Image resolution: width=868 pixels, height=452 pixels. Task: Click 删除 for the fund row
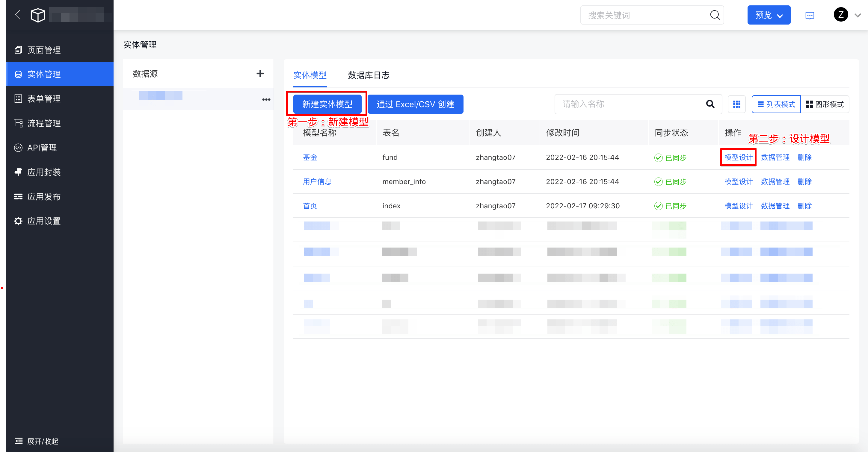tap(804, 157)
